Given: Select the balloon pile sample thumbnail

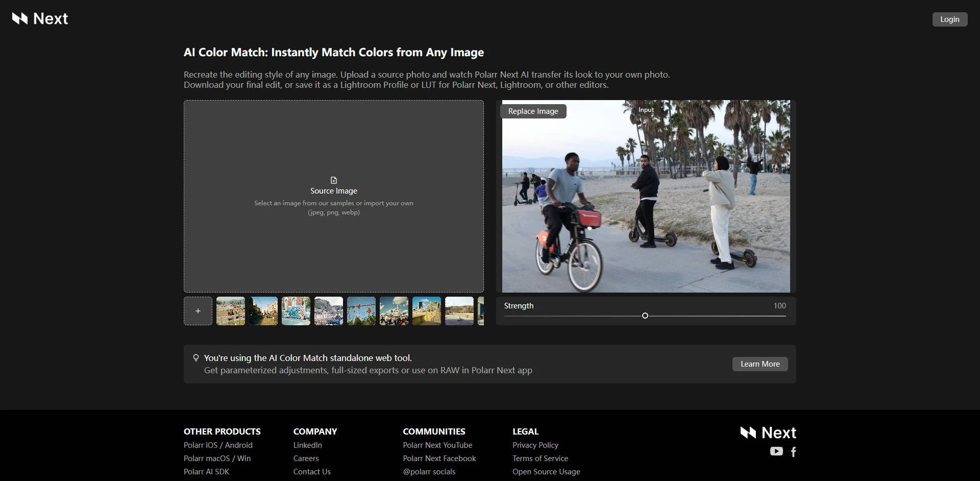Looking at the screenshot, I should coord(296,311).
